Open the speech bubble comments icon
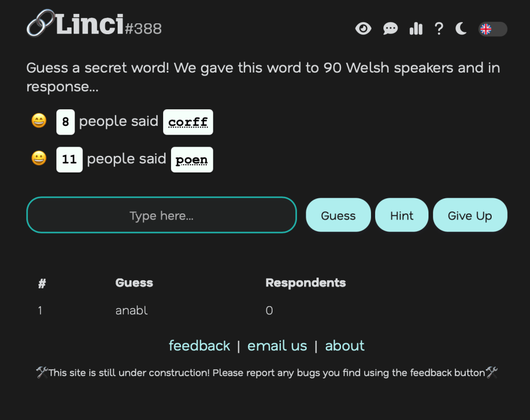The image size is (530, 420). (390, 28)
